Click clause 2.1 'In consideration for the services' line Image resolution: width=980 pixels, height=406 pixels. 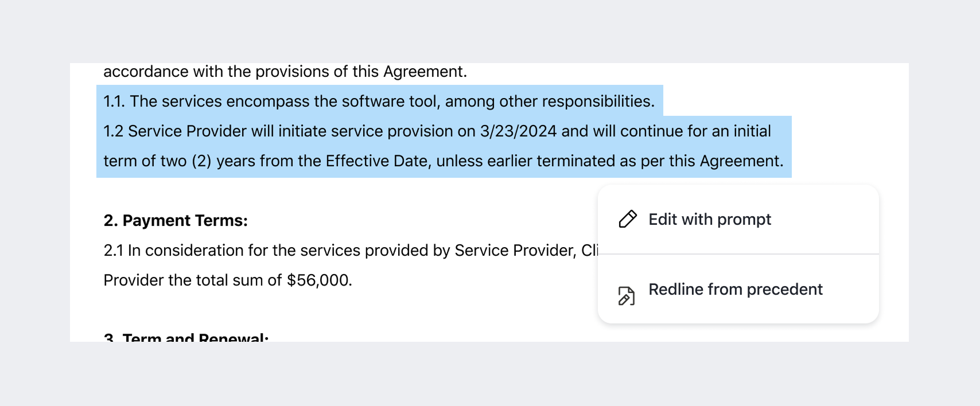(x=351, y=251)
